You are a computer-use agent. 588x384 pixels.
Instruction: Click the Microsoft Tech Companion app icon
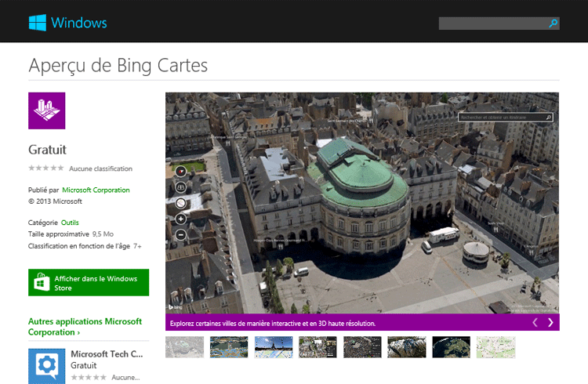click(x=46, y=366)
